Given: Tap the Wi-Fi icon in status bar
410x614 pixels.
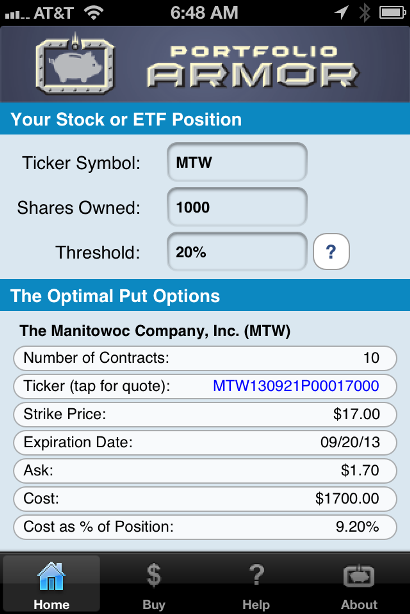Looking at the screenshot, I should coord(94,13).
